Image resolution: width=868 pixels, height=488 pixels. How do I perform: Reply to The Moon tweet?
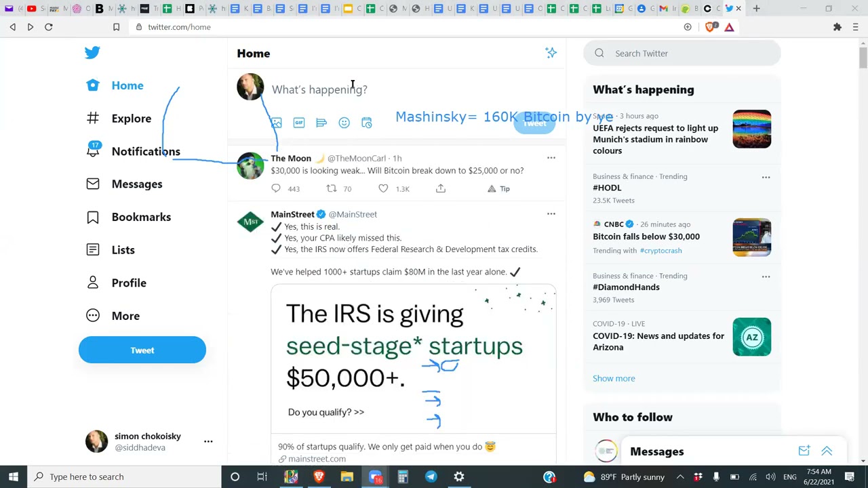(276, 188)
